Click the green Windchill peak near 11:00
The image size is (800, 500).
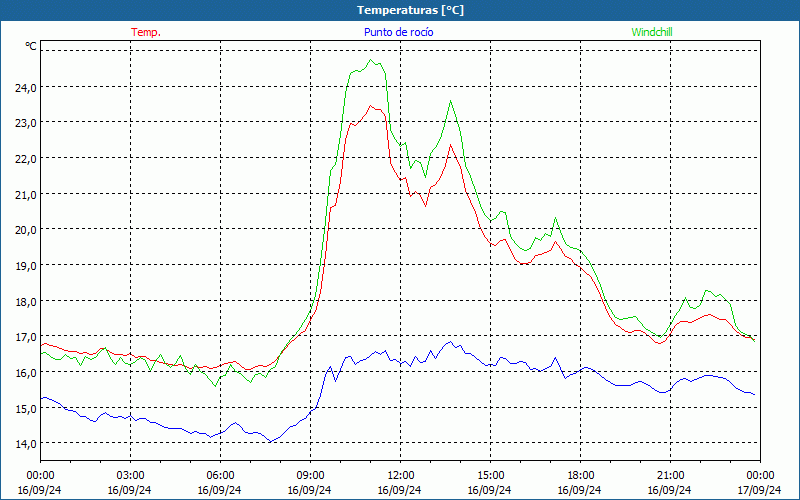click(371, 60)
